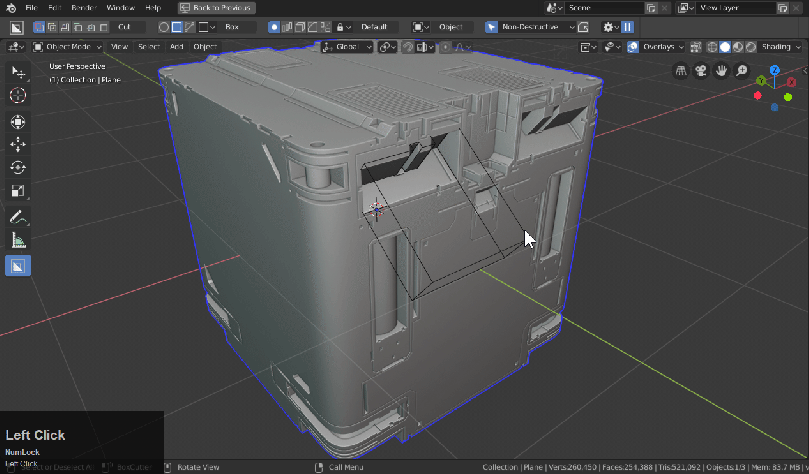Click the camera view navigation icon
This screenshot has width=809, height=474.
[701, 71]
